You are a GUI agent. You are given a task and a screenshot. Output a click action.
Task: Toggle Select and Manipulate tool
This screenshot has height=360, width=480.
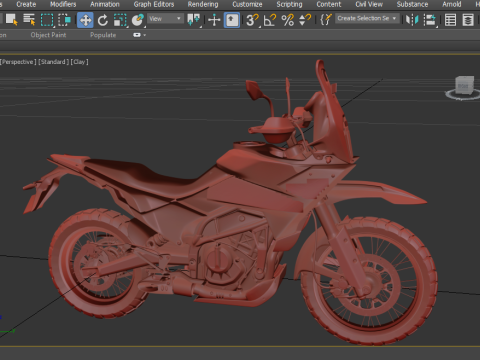point(214,20)
